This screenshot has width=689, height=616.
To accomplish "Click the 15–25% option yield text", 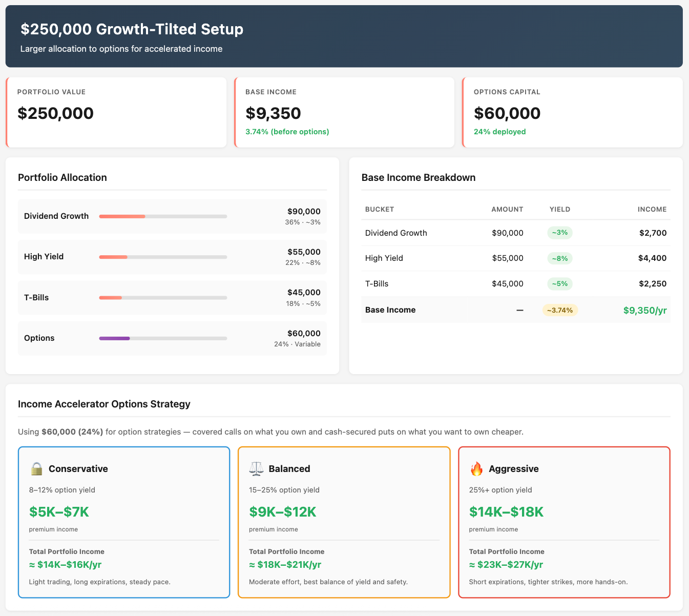I will click(x=284, y=490).
